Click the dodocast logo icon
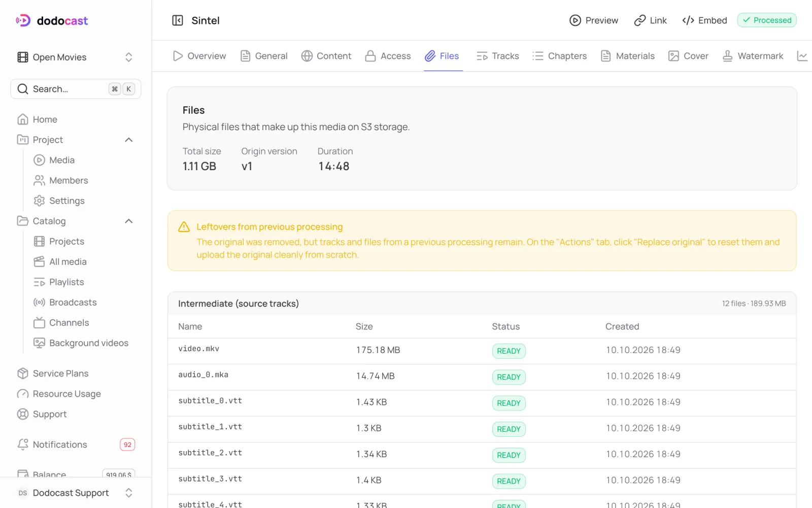812x508 pixels. [x=23, y=20]
